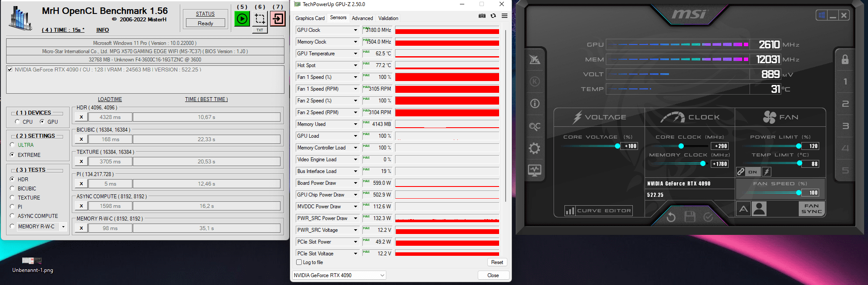Launch the Afterburner OC Scanner icon
Viewport: 868px width, 285px height.
click(x=535, y=126)
